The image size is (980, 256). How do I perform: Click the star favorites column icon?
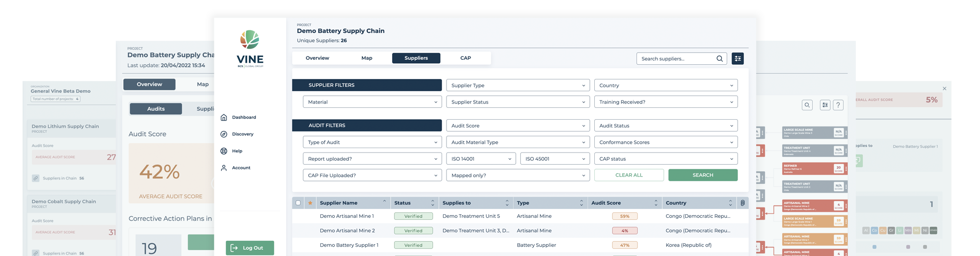(x=310, y=203)
